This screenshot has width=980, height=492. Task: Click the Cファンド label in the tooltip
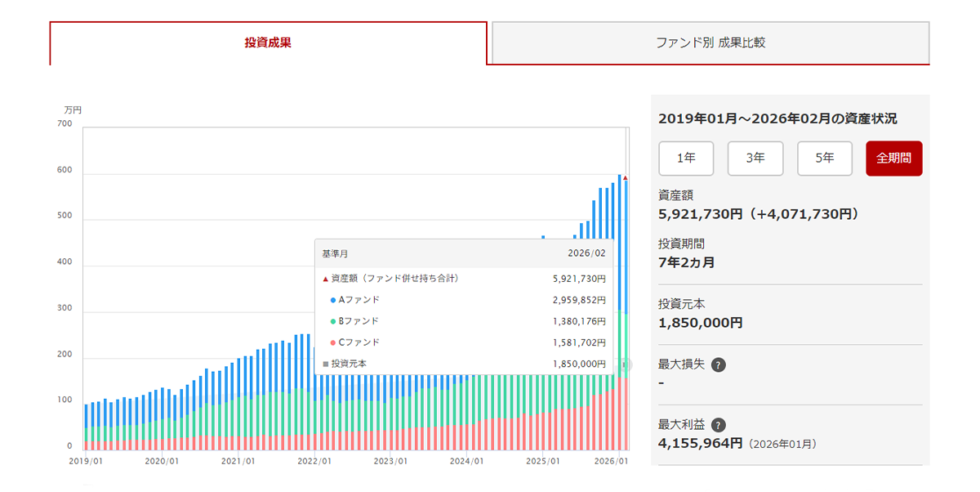tap(359, 342)
